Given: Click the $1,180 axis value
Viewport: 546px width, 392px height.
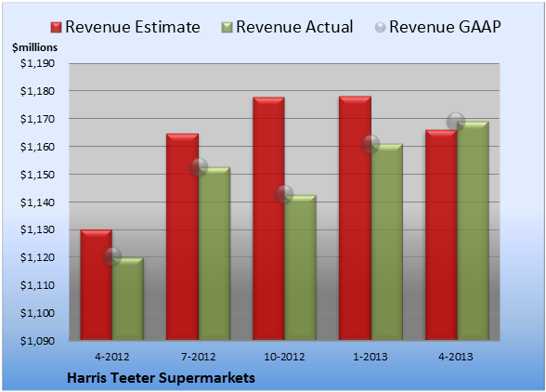Looking at the screenshot, I should [37, 91].
